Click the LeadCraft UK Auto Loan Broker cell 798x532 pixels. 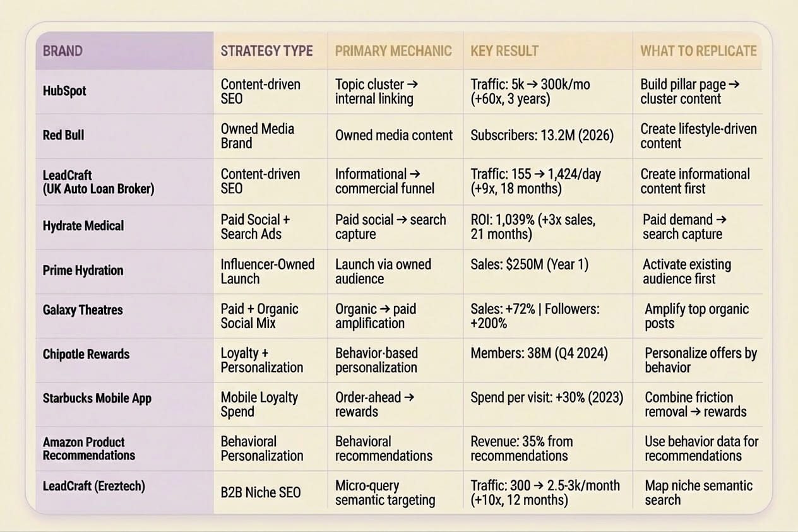coord(98,181)
